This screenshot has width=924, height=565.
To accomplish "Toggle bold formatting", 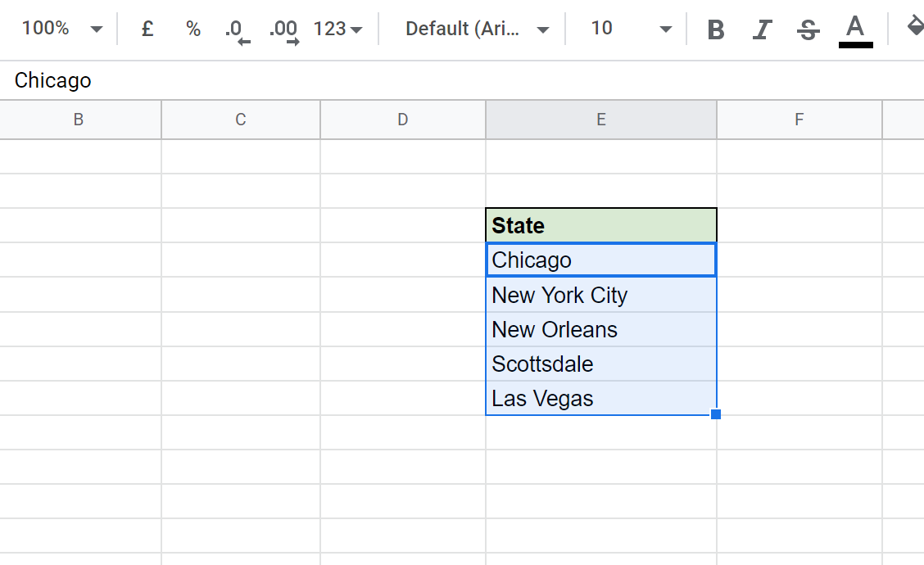I will tap(715, 29).
